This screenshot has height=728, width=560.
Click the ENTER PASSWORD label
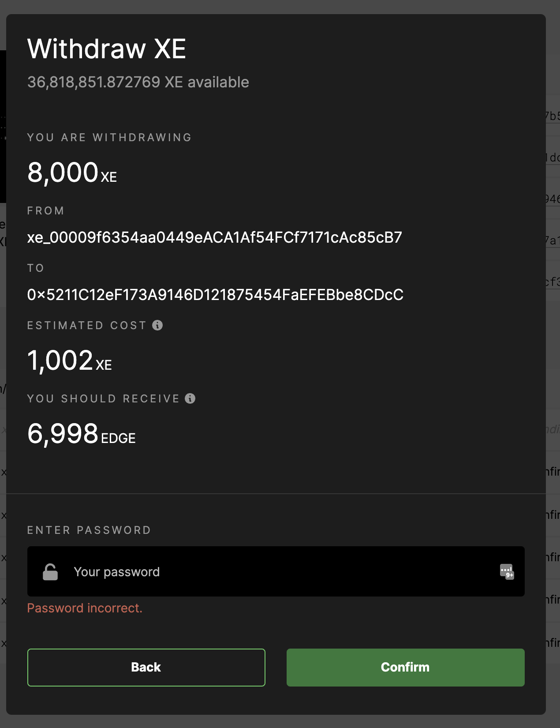tap(89, 530)
